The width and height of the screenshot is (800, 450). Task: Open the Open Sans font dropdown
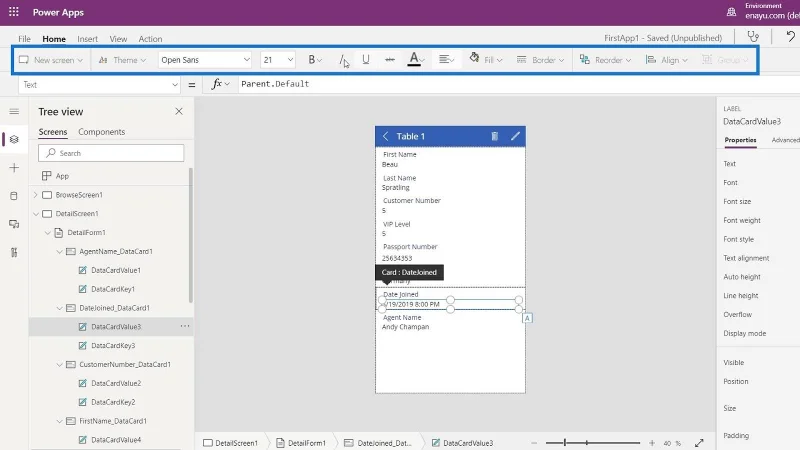(x=205, y=60)
